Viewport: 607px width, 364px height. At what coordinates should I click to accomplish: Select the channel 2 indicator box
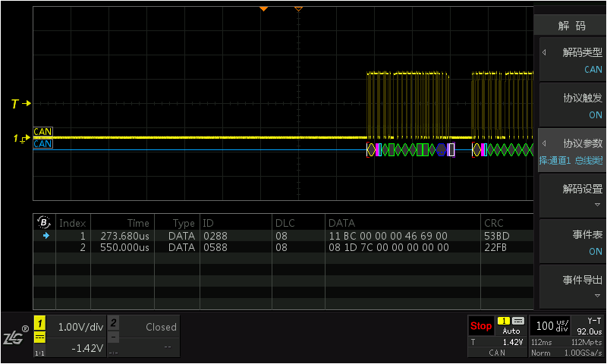tap(113, 322)
